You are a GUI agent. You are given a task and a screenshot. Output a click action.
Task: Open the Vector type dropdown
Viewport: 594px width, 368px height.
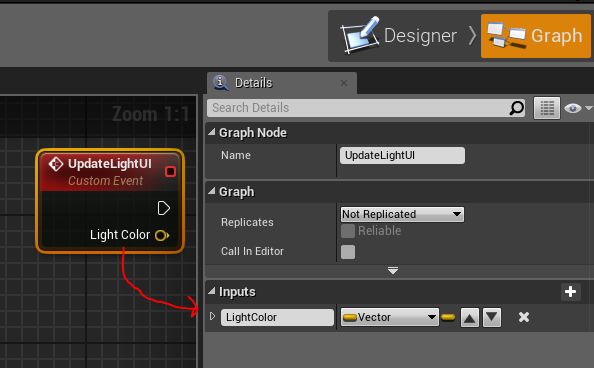point(390,317)
